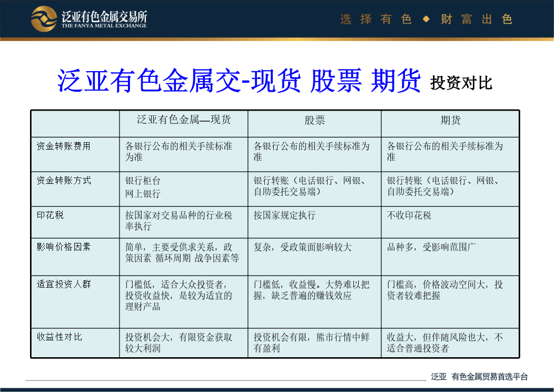Select the 资金转账费用 cell under 股票
Screen dimensions: 554x392
coord(314,154)
